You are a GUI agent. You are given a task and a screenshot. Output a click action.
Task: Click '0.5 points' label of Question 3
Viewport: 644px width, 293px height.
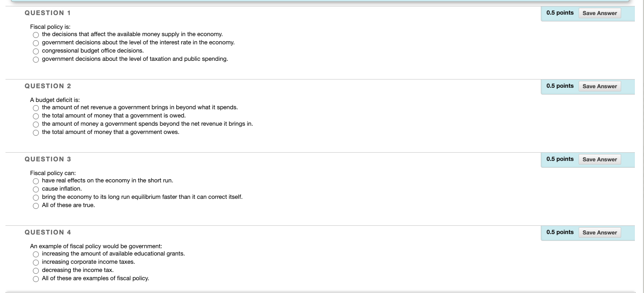click(560, 159)
